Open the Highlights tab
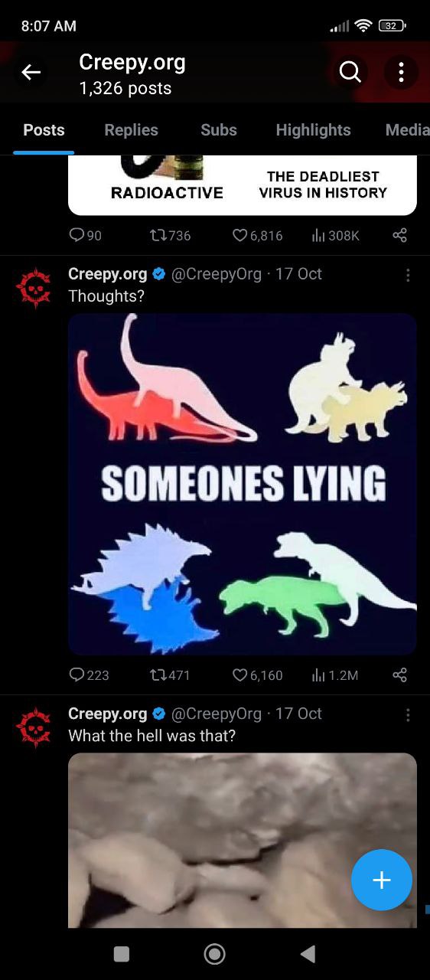430x980 pixels. 313,130
